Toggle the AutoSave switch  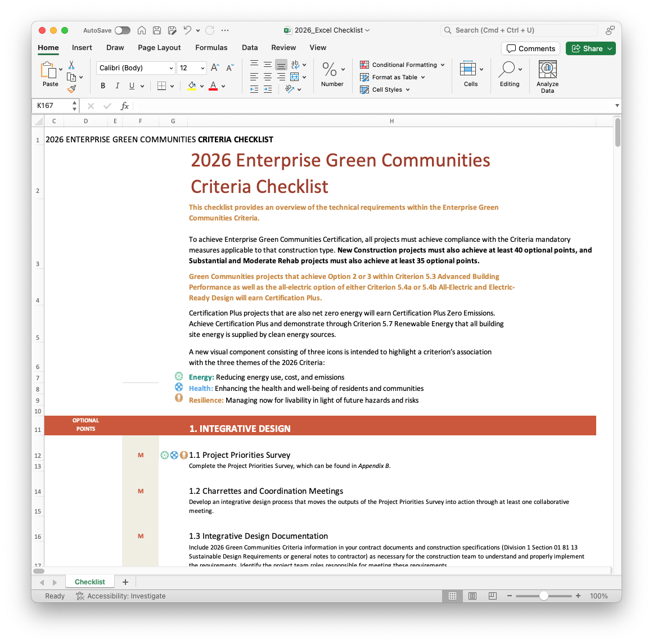[x=122, y=30]
